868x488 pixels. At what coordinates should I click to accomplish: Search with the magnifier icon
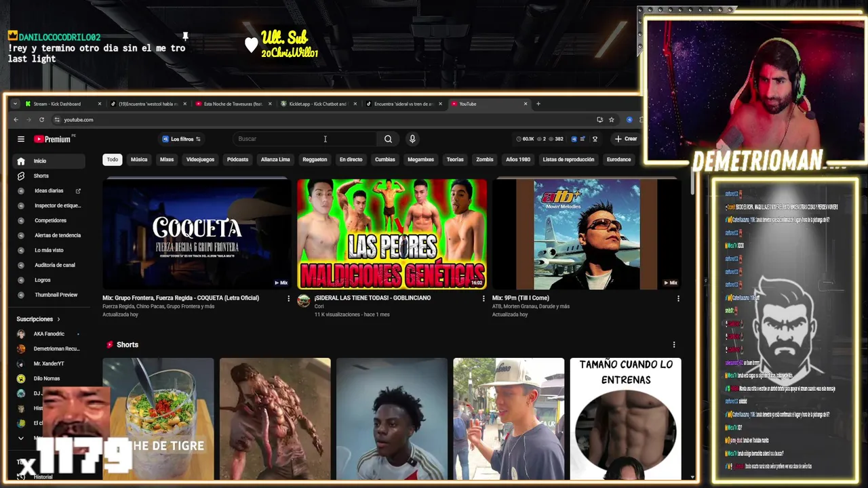coord(388,139)
